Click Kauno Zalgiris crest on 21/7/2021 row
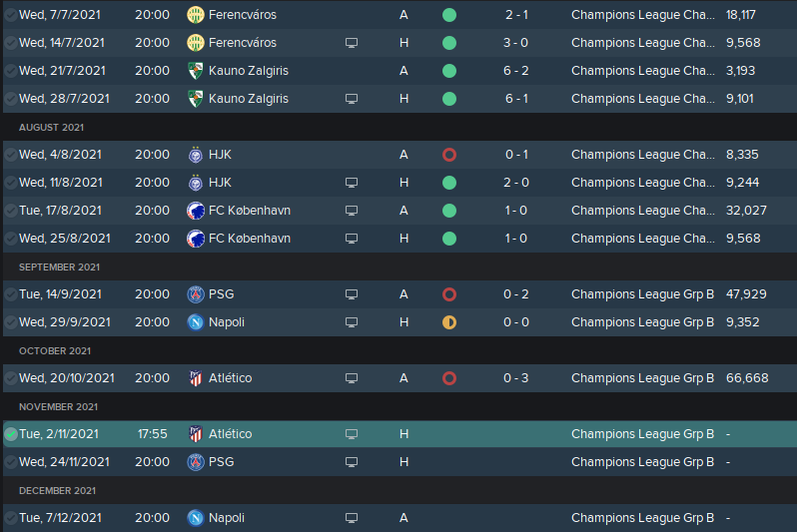The image size is (797, 532). [195, 71]
